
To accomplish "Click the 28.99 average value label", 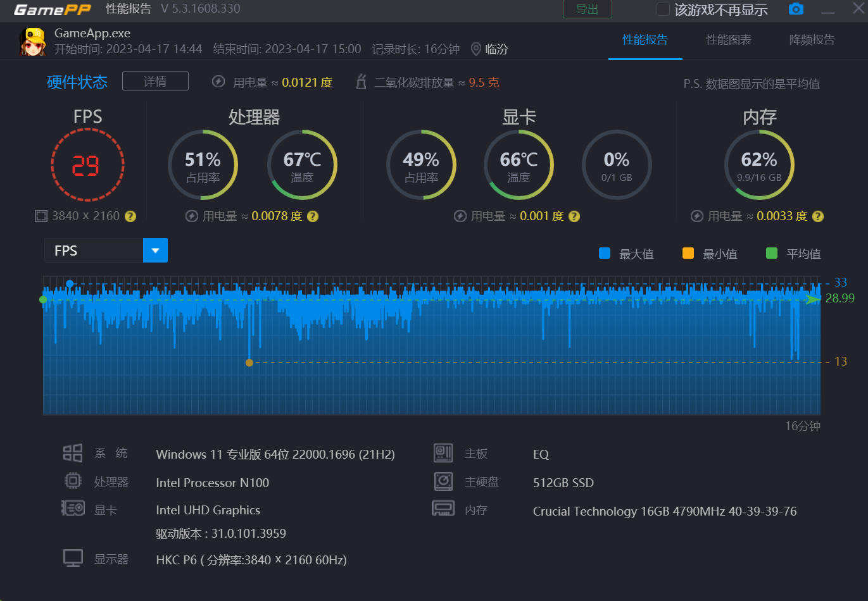I will [840, 298].
